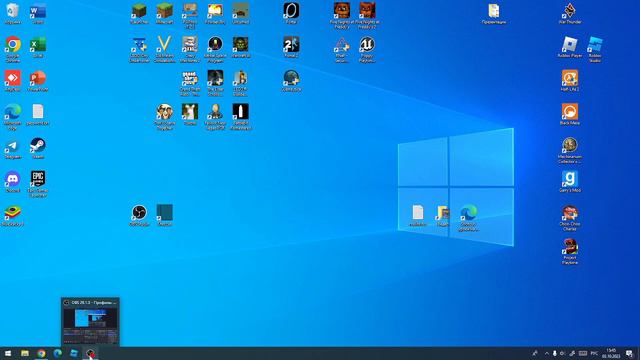Select the Five Nights at Freddy's 2 shortcut
640x360 pixels.
pyautogui.click(x=367, y=16)
